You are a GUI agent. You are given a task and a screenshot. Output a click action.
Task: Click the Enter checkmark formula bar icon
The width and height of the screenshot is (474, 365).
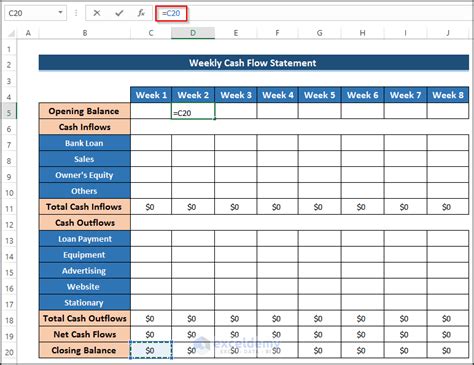point(119,13)
